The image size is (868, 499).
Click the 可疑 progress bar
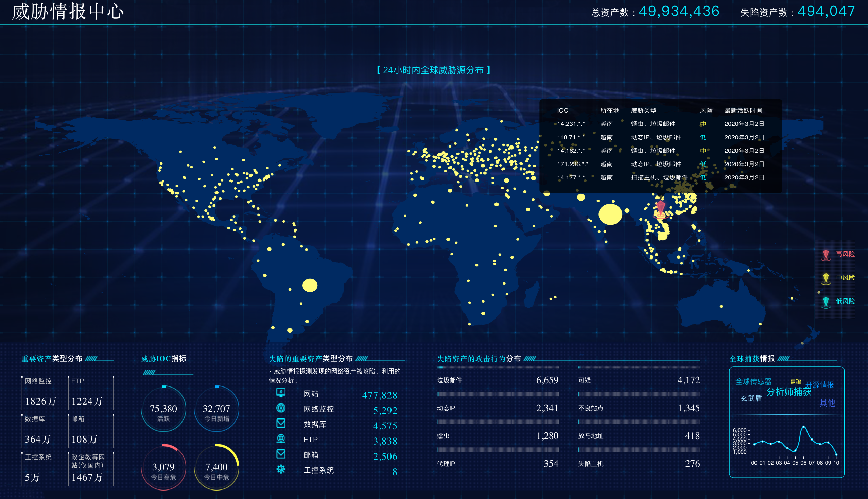click(639, 368)
